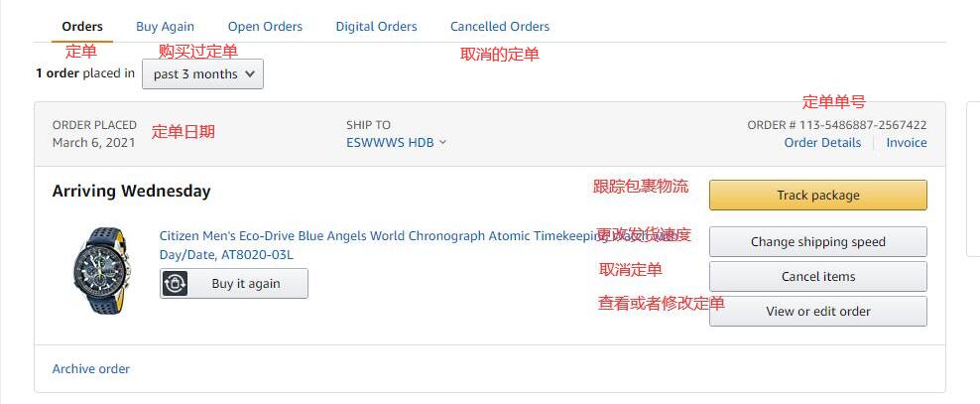The image size is (980, 404).
Task: Click View or edit order button
Action: click(817, 311)
